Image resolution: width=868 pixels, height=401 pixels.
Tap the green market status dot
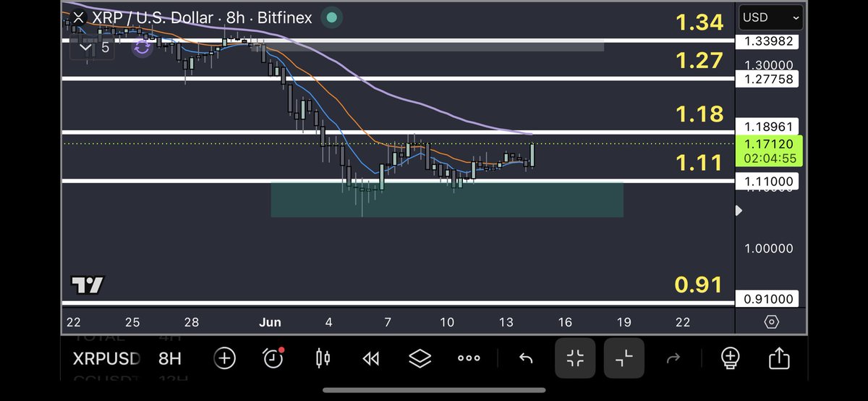coord(331,17)
